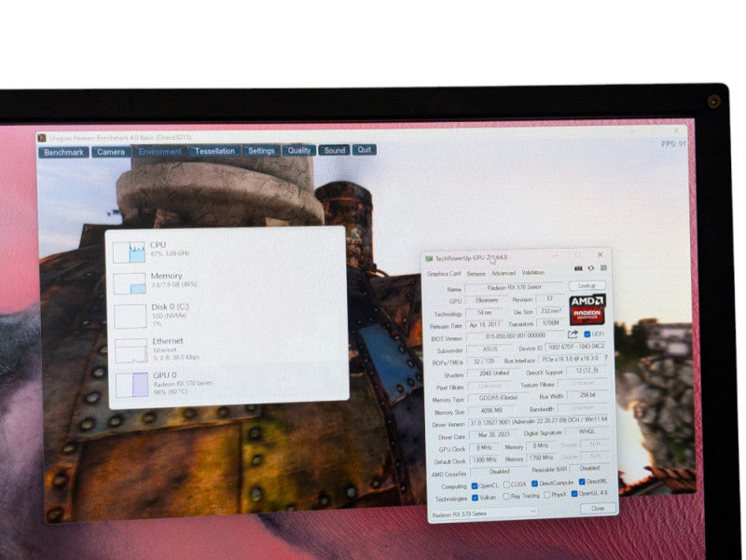Toggle the PhysX checkbox
This screenshot has width=746, height=560.
tap(547, 495)
